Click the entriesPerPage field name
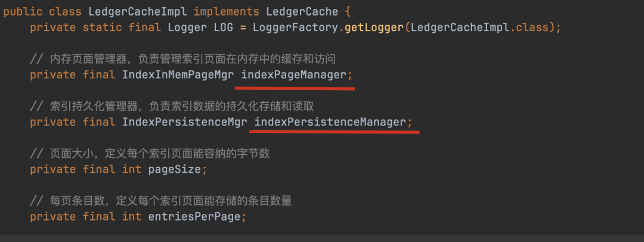 coord(194,217)
